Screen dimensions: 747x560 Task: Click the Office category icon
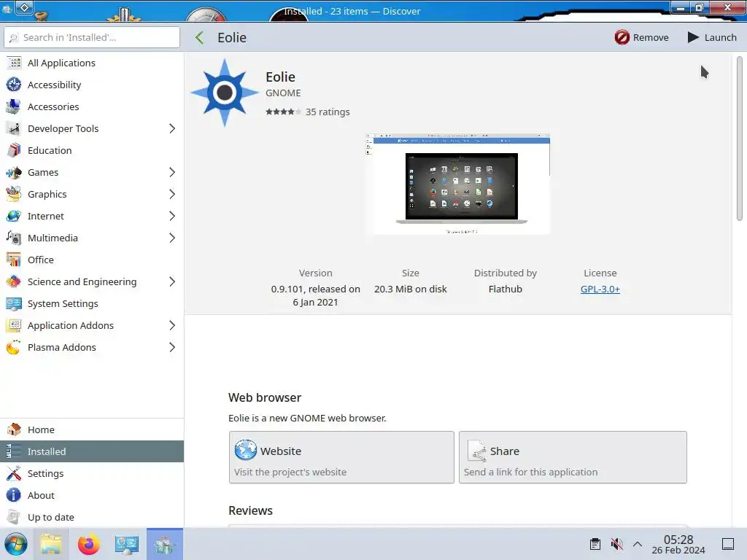[x=14, y=260]
